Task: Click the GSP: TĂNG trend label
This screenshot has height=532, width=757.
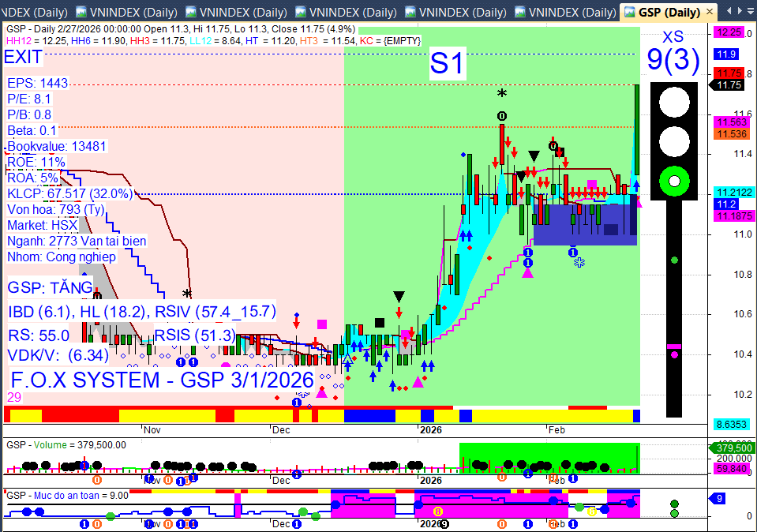Action: (x=51, y=288)
